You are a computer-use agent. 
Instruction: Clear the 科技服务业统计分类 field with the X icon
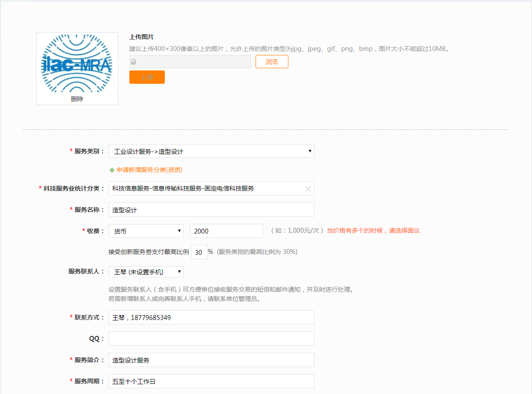(308, 189)
